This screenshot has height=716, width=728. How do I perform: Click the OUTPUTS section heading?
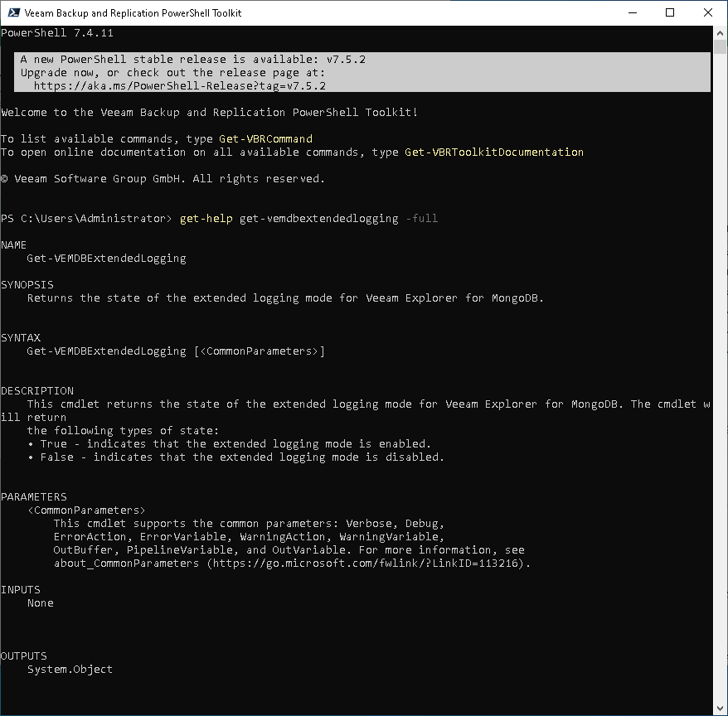[24, 656]
